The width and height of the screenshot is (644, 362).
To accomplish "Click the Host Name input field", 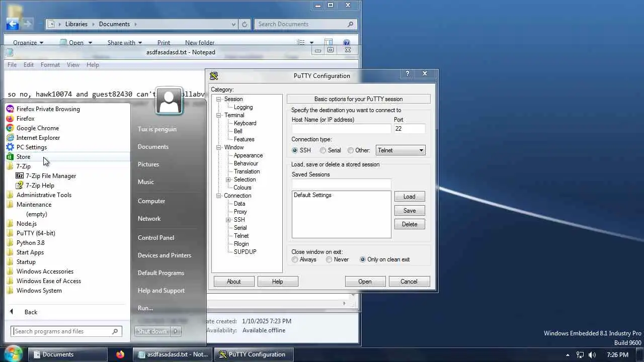I will (x=341, y=129).
